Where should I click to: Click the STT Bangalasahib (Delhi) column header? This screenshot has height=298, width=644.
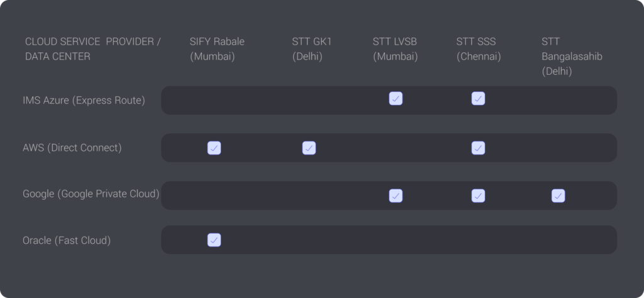pyautogui.click(x=572, y=56)
